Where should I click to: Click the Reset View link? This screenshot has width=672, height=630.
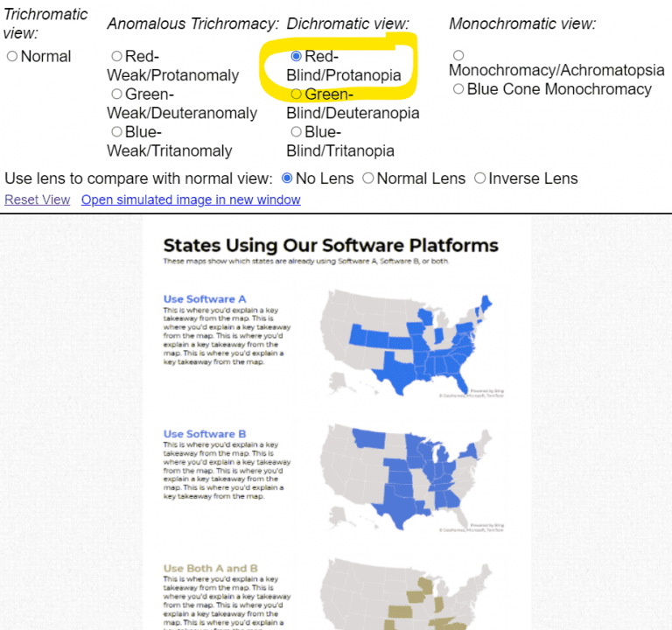(x=38, y=199)
